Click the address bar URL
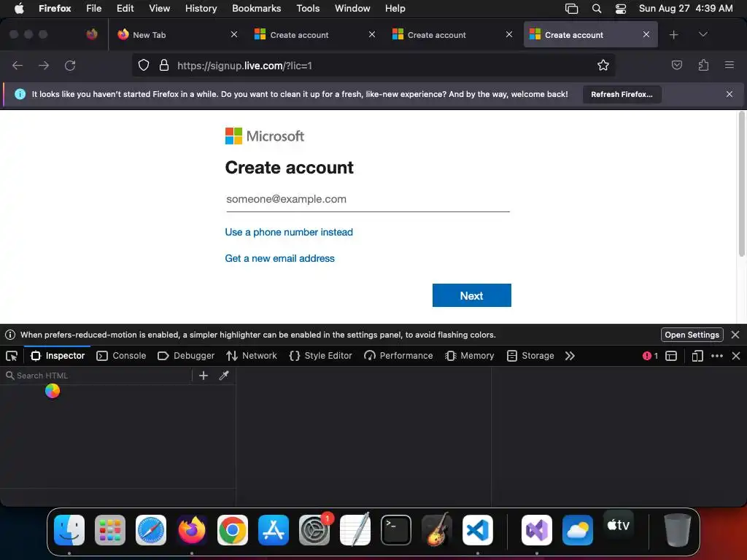This screenshot has height=560, width=747. tap(244, 66)
